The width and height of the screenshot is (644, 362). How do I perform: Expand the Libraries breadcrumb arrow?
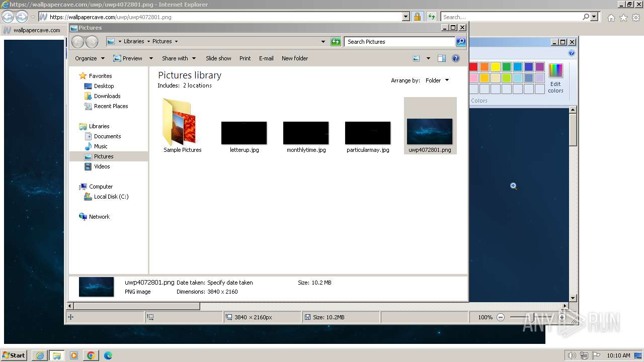point(148,42)
